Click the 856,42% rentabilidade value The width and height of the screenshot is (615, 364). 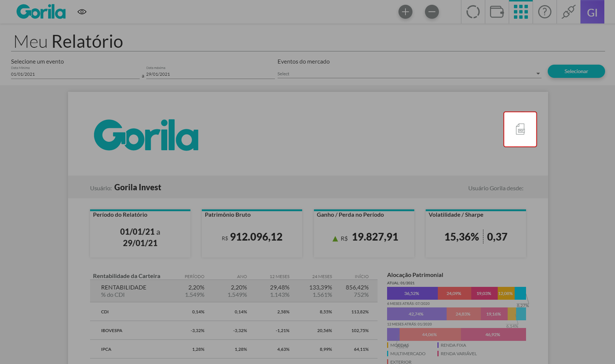click(x=357, y=287)
